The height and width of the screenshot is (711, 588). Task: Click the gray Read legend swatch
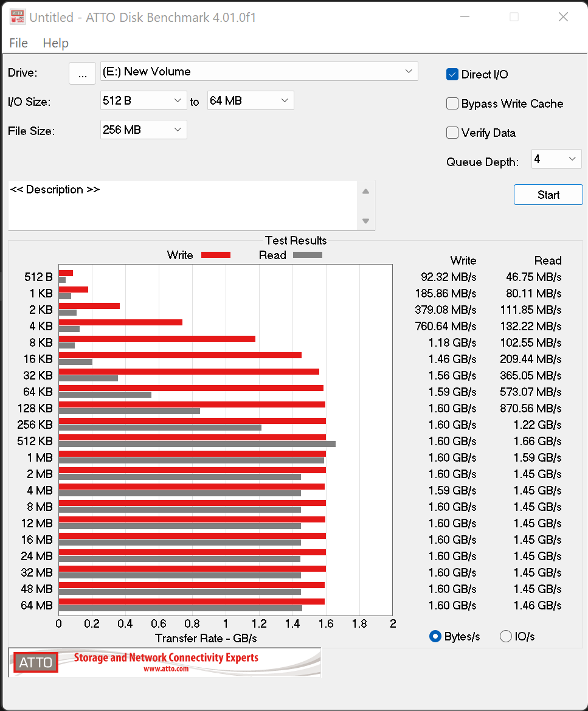308,255
